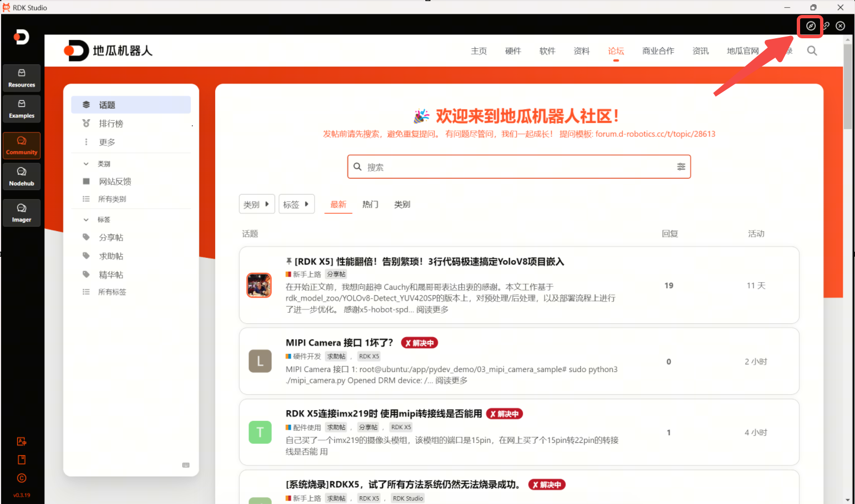
Task: Click the language translation icon
Action: click(x=22, y=441)
